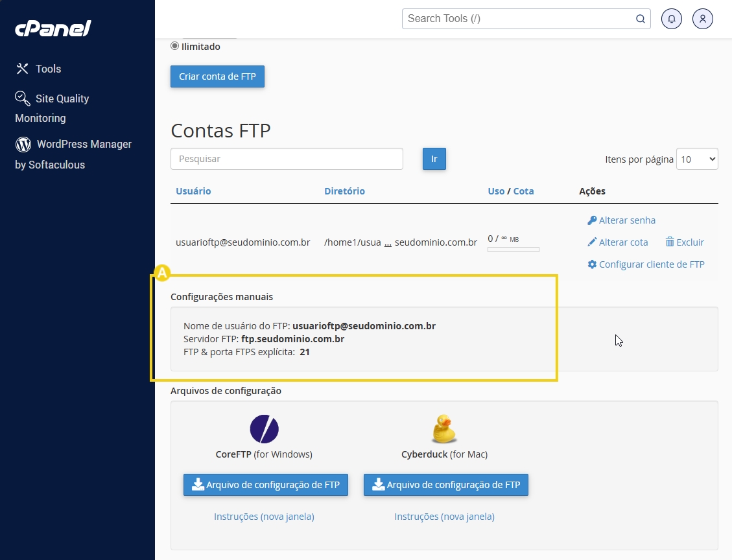Click FTP server ftp.seudominio.com.br text
732x560 pixels.
292,339
